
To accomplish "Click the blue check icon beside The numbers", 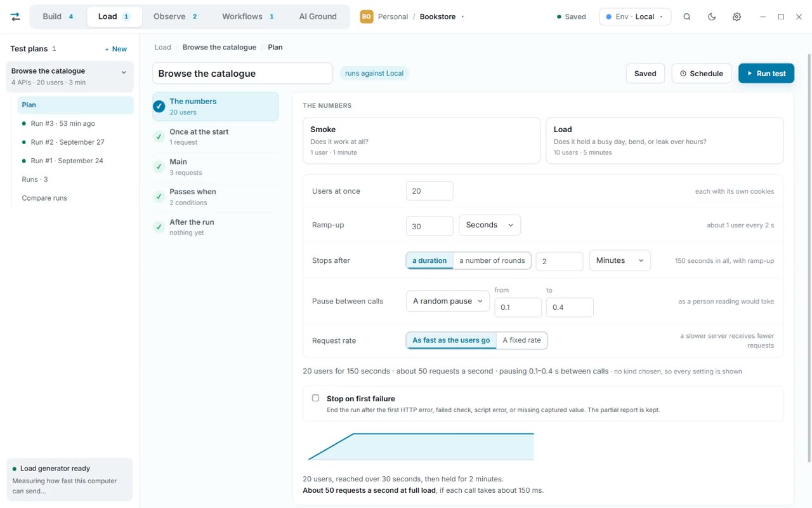I will [x=159, y=106].
